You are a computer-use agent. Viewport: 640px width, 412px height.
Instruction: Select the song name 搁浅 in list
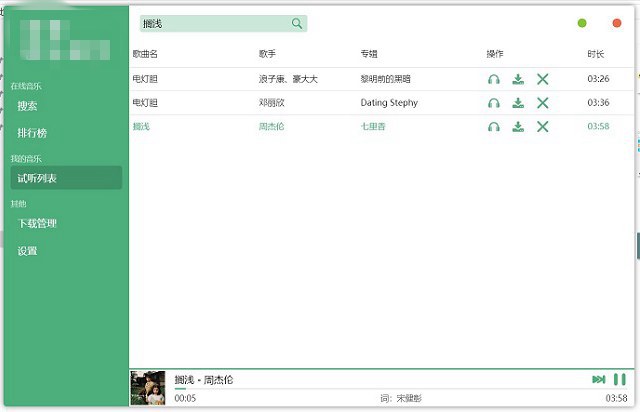[x=141, y=127]
